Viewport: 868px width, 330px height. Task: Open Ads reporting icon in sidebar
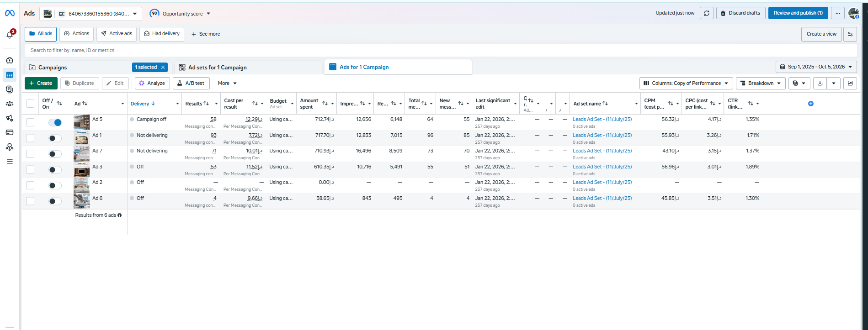point(10,89)
